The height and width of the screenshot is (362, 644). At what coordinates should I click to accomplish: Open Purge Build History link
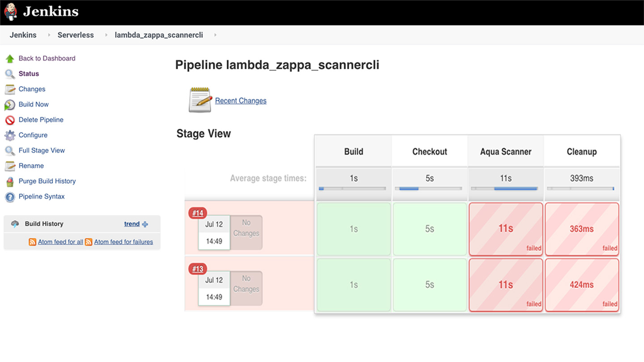(x=47, y=181)
